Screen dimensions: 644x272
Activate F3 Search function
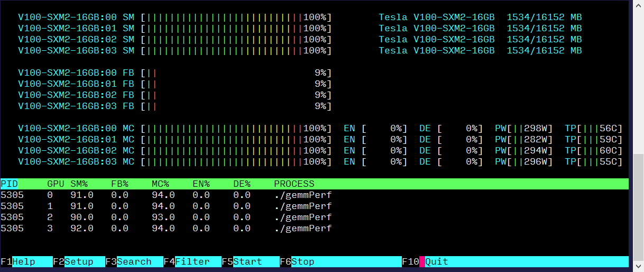(x=134, y=261)
